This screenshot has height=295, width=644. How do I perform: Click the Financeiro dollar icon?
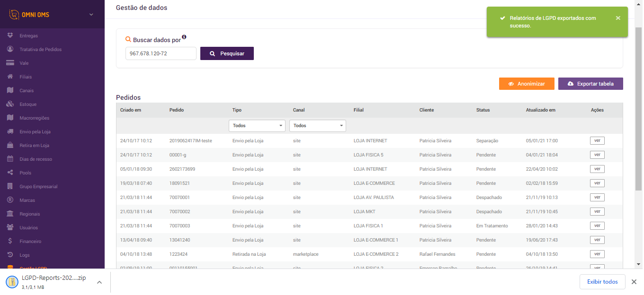click(10, 241)
